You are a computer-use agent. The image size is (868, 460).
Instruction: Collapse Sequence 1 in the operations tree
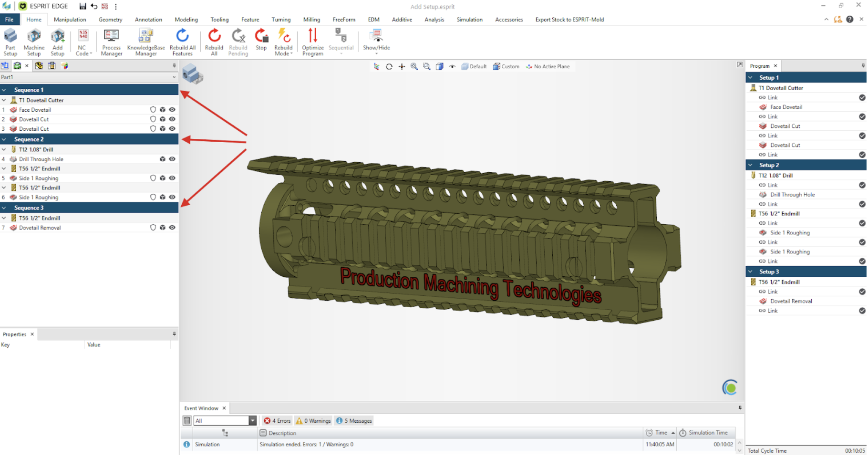pos(4,90)
